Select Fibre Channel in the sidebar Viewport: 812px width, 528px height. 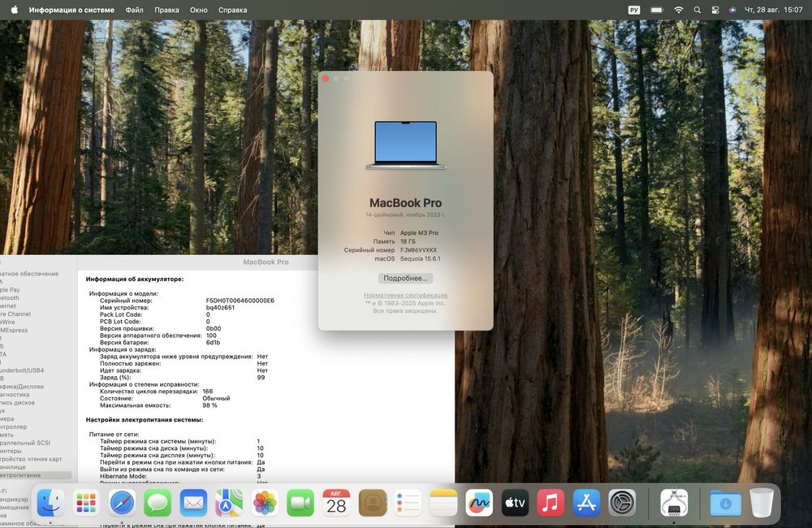[15, 314]
